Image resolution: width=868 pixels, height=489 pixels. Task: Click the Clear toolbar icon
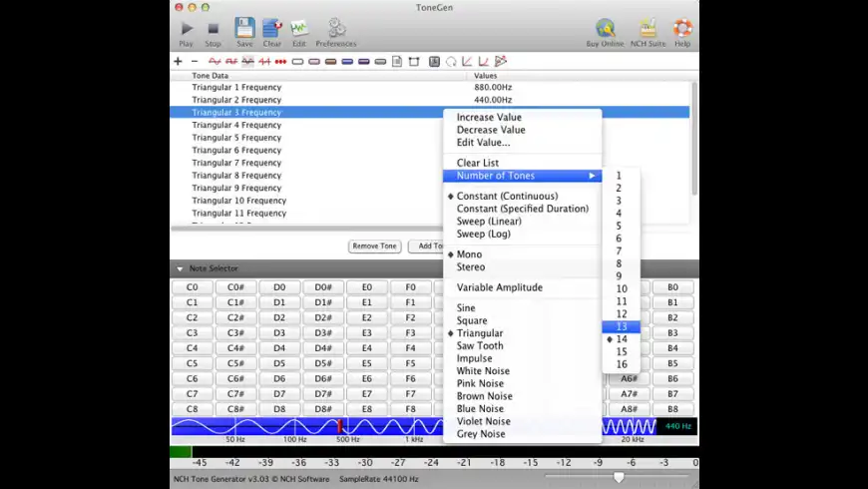pos(271,29)
